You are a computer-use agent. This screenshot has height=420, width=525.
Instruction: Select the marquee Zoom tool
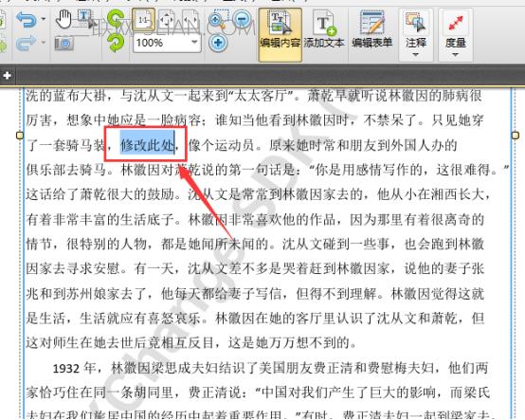(x=218, y=19)
